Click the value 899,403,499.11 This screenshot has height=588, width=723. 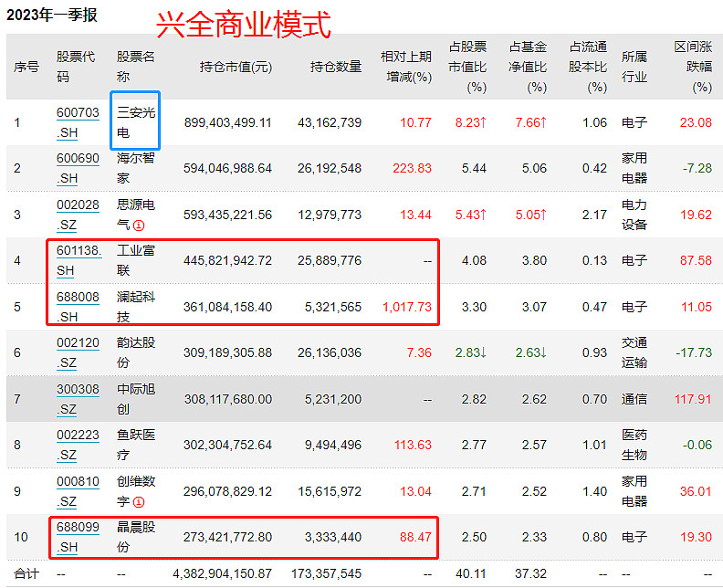[x=228, y=122]
